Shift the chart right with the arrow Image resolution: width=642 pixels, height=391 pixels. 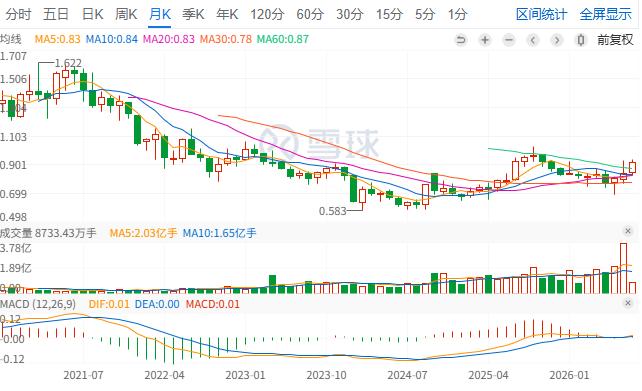coord(557,40)
